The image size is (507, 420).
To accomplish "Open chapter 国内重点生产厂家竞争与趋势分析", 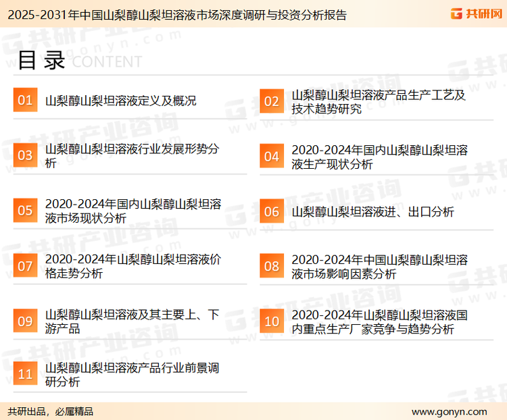I will 380,322.
